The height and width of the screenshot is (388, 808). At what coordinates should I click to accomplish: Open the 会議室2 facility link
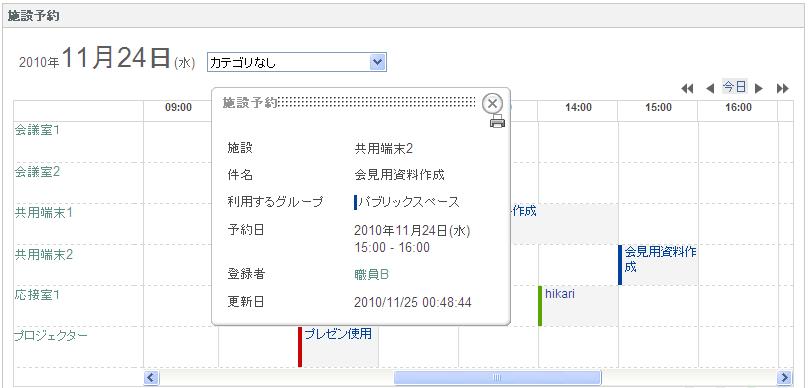[37, 172]
